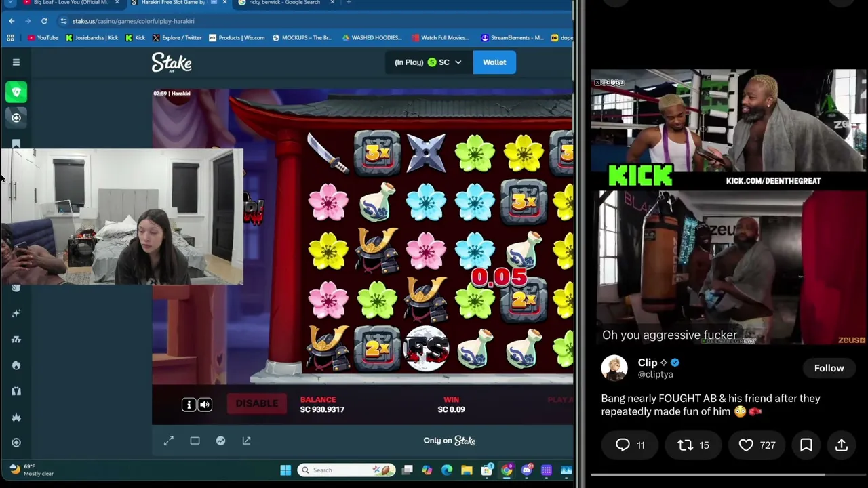This screenshot has height=488, width=868.
Task: Repost the Clip post
Action: [694, 445]
